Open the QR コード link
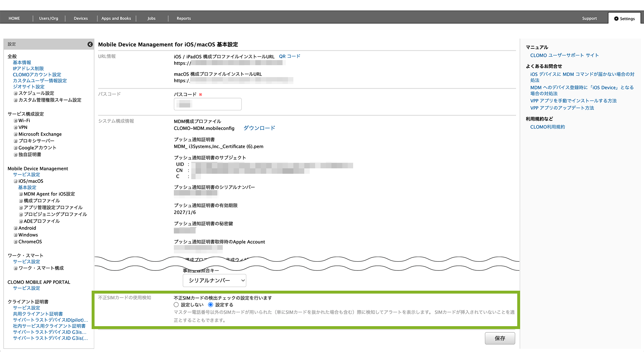The image size is (644, 362). point(289,56)
